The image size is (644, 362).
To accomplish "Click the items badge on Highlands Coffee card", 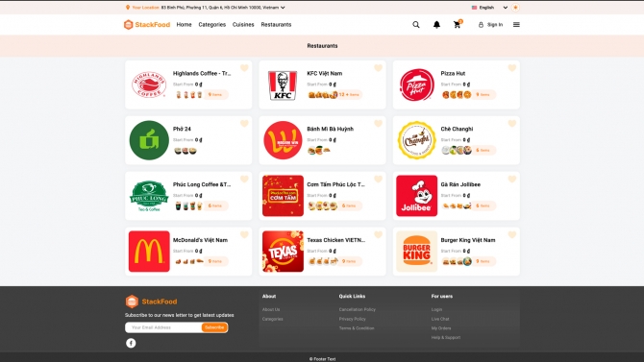I will click(215, 94).
